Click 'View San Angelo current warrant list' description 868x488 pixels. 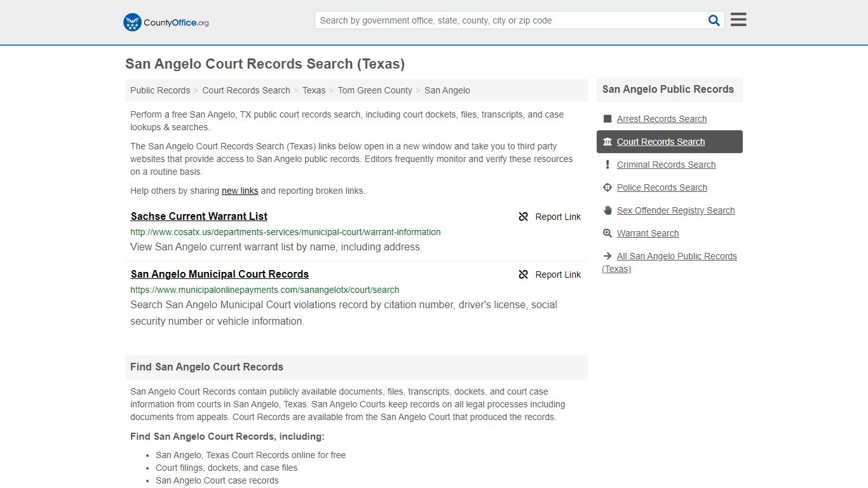point(276,247)
